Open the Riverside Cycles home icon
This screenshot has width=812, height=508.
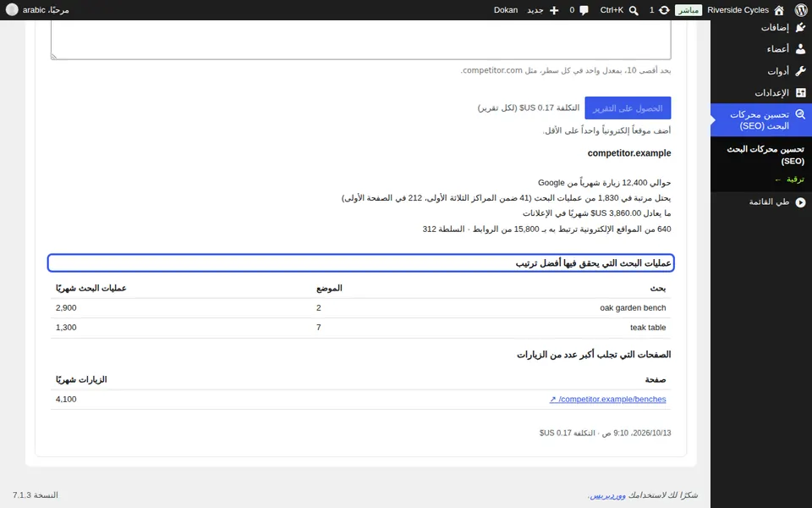pyautogui.click(x=779, y=10)
